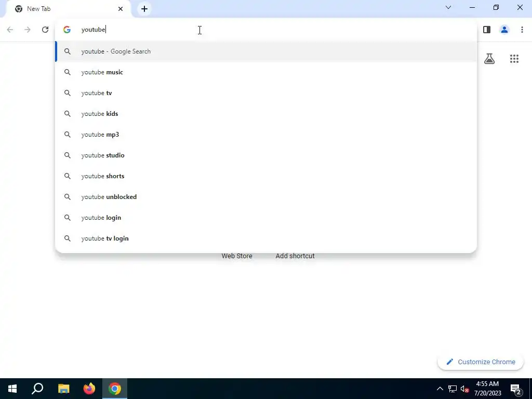Click the search icon beside 'youtube studio'

68,155
